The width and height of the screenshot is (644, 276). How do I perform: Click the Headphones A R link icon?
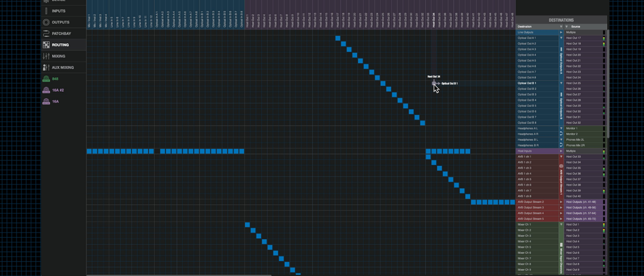561,134
